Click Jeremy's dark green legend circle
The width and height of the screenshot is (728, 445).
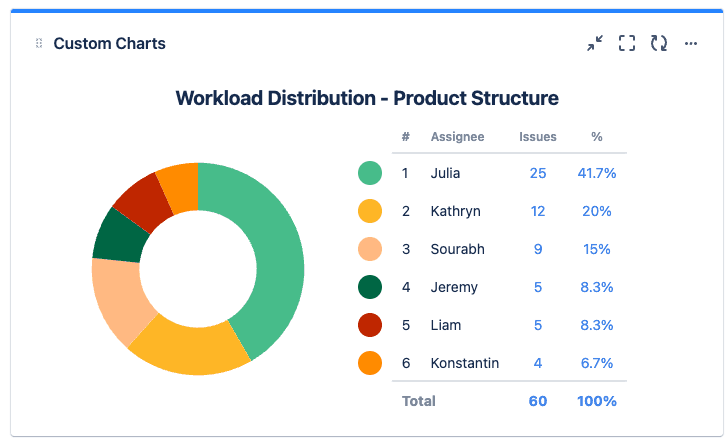pyautogui.click(x=370, y=287)
